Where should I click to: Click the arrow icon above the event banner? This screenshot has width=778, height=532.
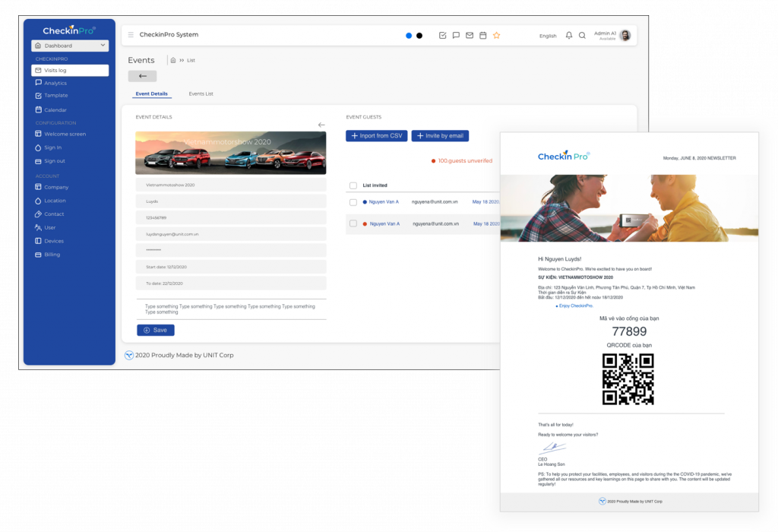[321, 125]
